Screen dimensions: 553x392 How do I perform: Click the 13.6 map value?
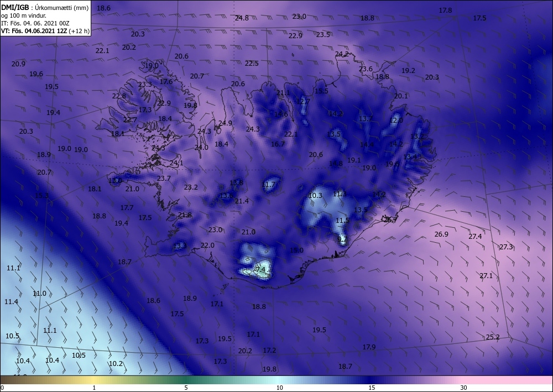coord(226,196)
